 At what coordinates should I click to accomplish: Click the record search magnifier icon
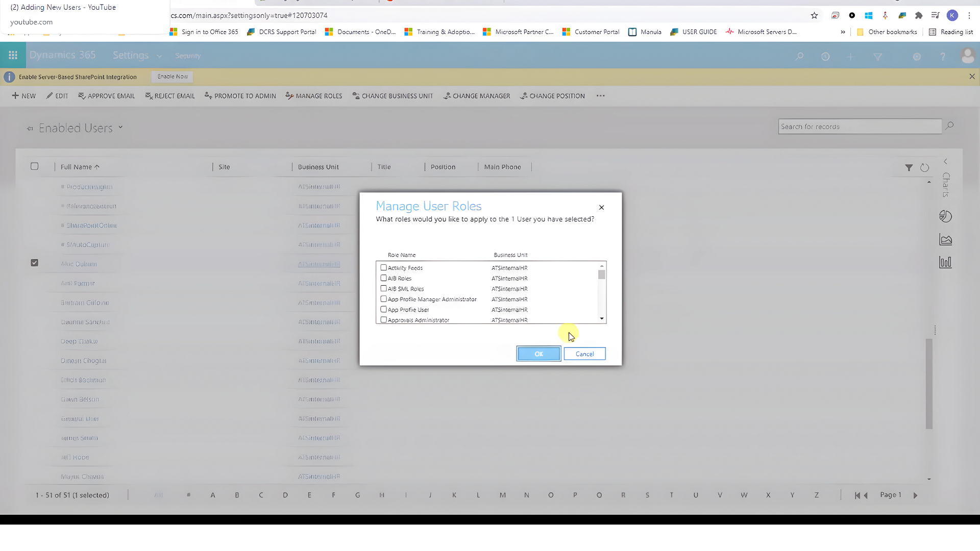(949, 126)
